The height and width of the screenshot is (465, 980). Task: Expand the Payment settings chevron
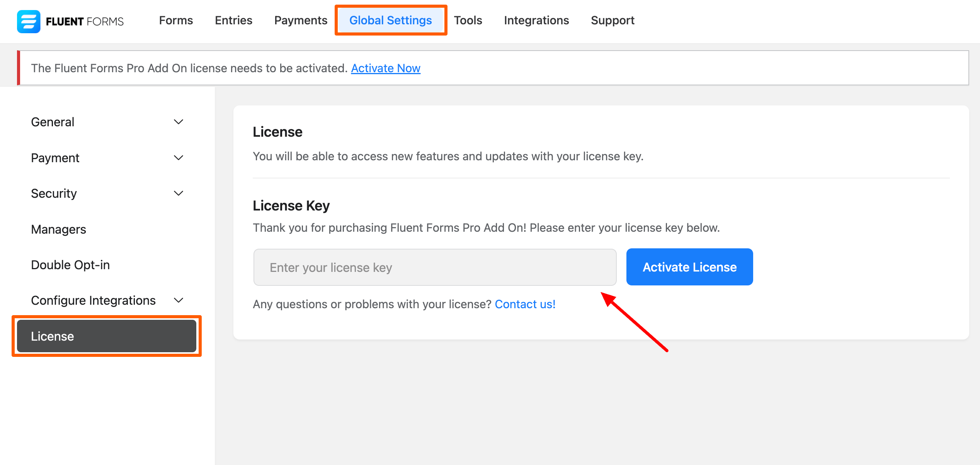click(x=178, y=158)
